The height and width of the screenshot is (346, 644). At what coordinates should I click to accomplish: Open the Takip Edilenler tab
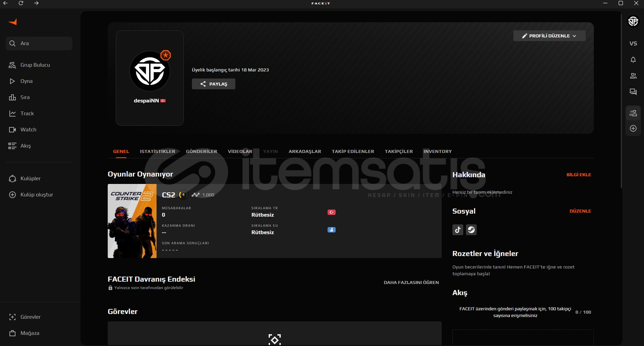click(x=353, y=152)
